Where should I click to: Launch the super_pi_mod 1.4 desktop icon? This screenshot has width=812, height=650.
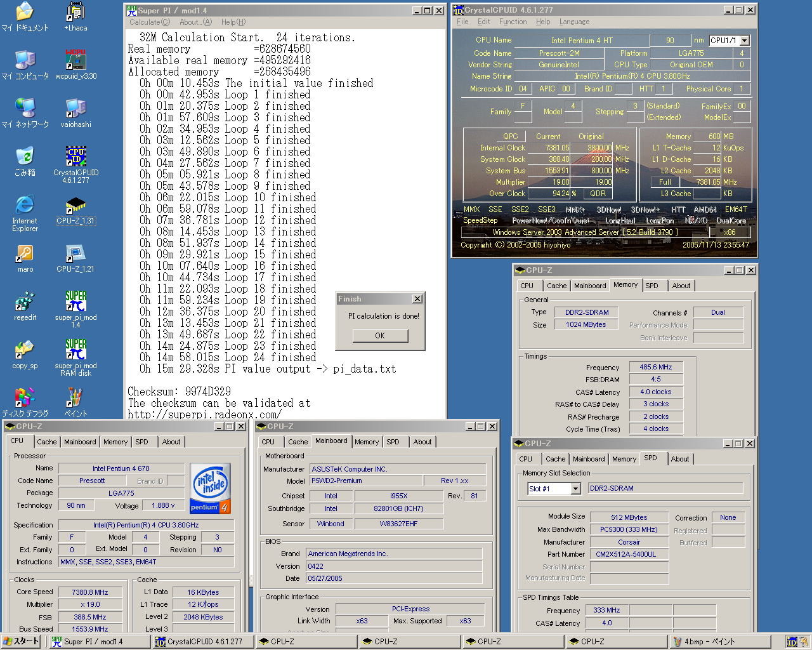click(x=75, y=310)
